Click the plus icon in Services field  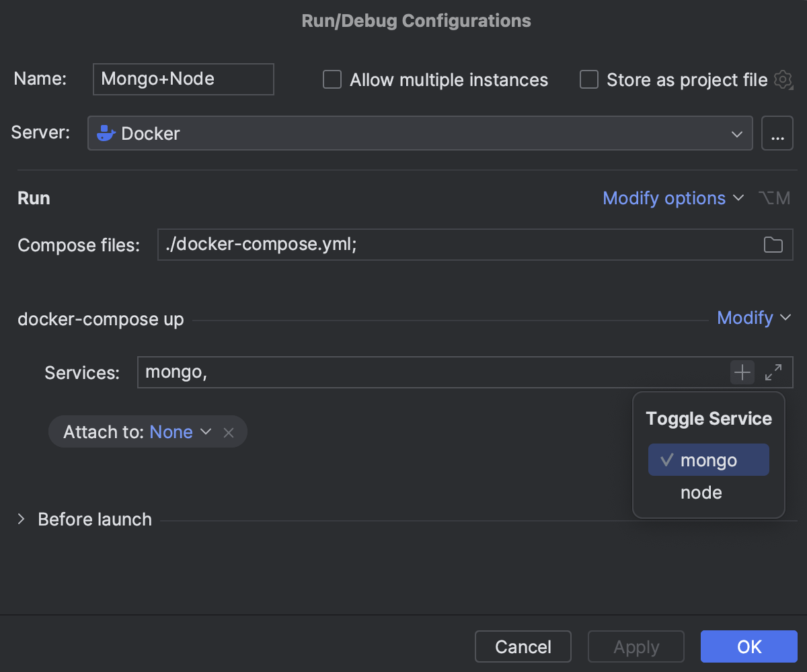click(x=742, y=372)
